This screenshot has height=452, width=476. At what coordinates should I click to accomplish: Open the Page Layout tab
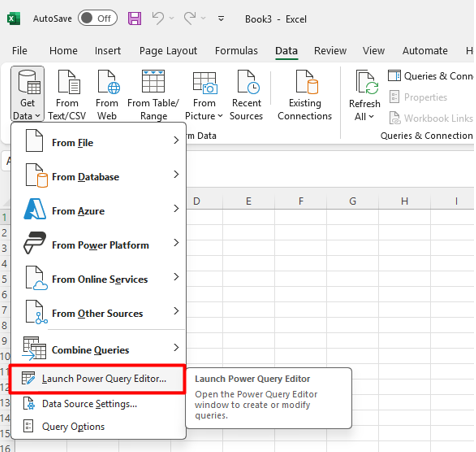point(168,51)
